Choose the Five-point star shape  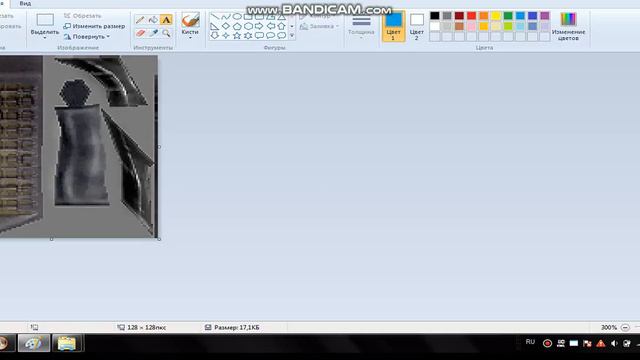pyautogui.click(x=237, y=36)
